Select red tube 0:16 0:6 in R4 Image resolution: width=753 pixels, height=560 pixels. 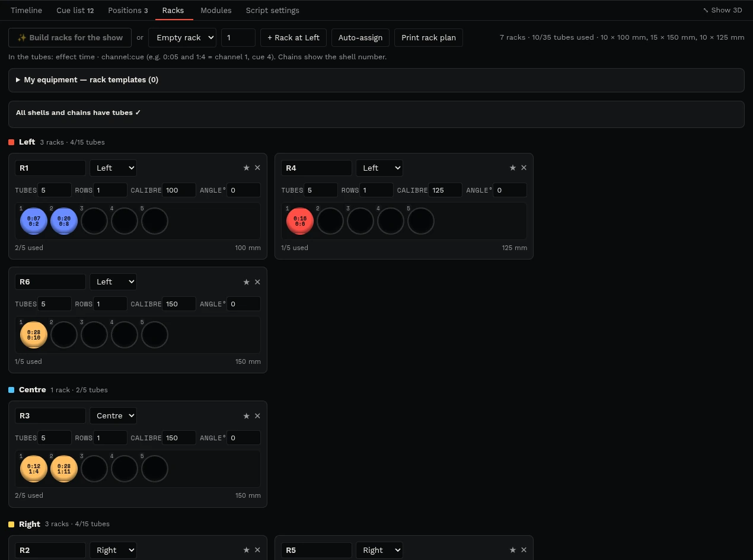(x=300, y=221)
